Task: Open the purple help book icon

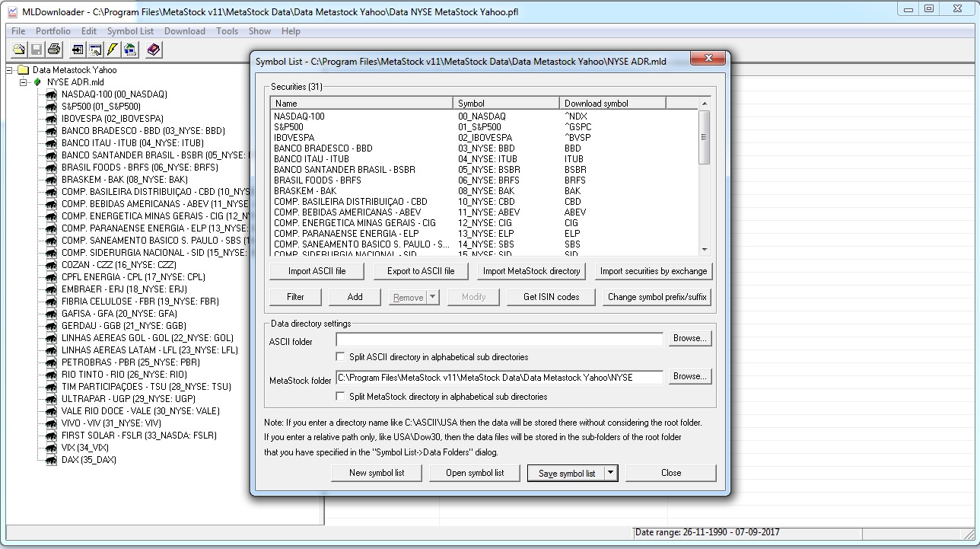Action: pos(154,50)
